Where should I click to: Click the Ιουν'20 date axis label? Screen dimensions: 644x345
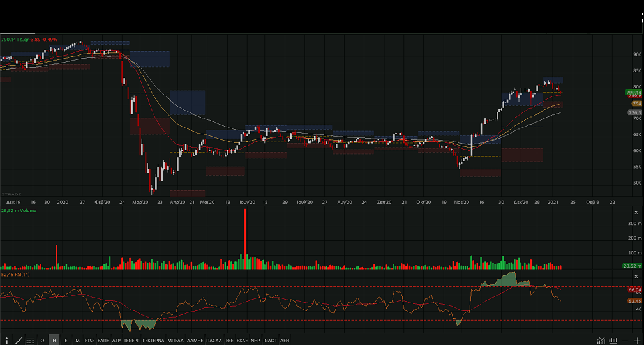coord(248,203)
